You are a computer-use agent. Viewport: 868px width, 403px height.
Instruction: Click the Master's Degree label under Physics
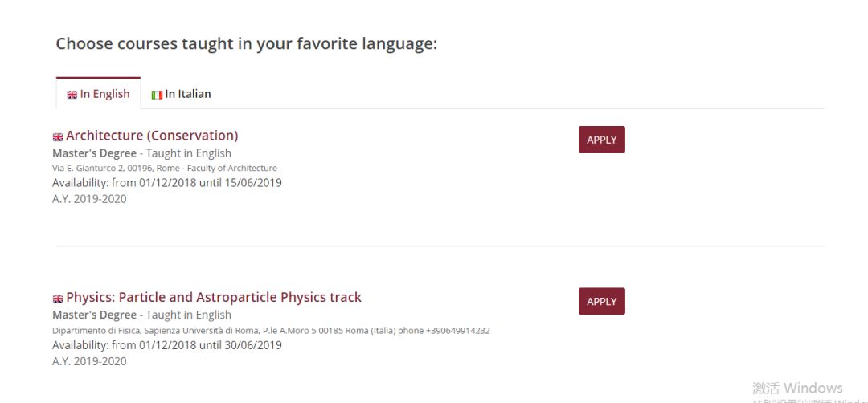[95, 315]
